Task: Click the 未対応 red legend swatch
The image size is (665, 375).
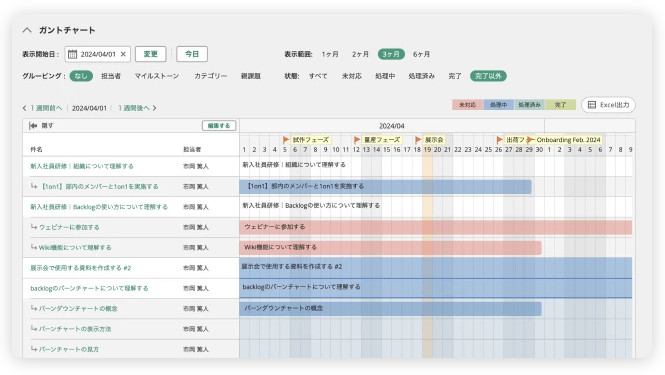Action: click(x=467, y=105)
